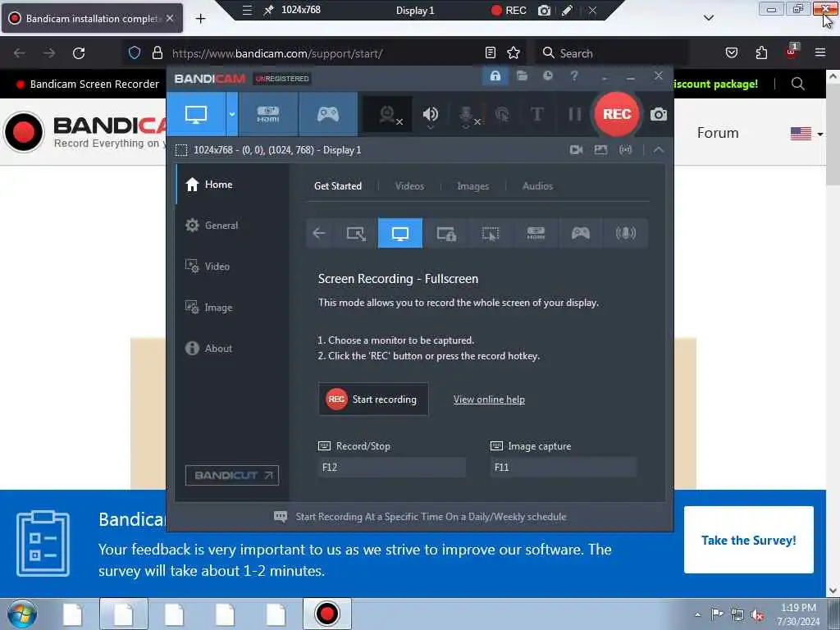Click Take the Survey button on webpage
The width and height of the screenshot is (840, 630).
pyautogui.click(x=748, y=540)
